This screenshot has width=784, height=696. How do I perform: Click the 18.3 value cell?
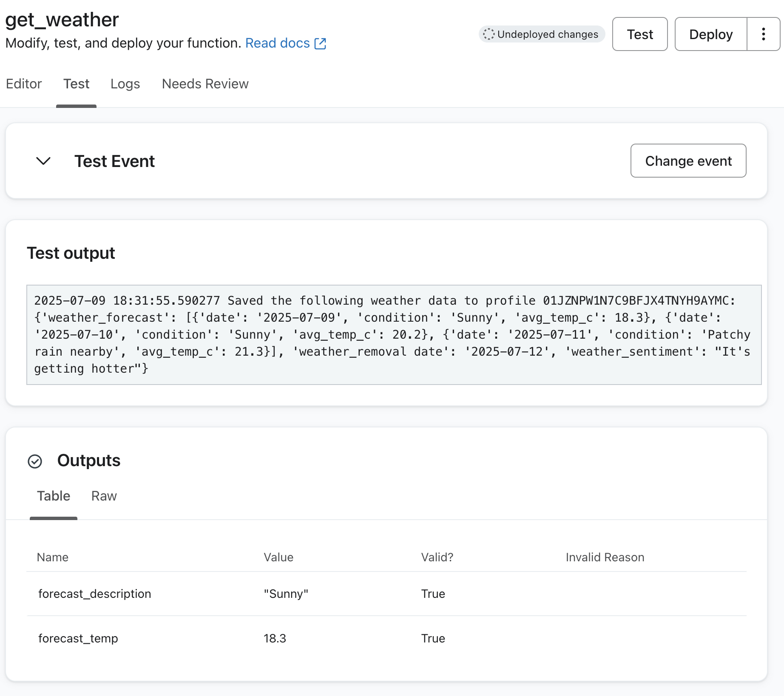275,638
